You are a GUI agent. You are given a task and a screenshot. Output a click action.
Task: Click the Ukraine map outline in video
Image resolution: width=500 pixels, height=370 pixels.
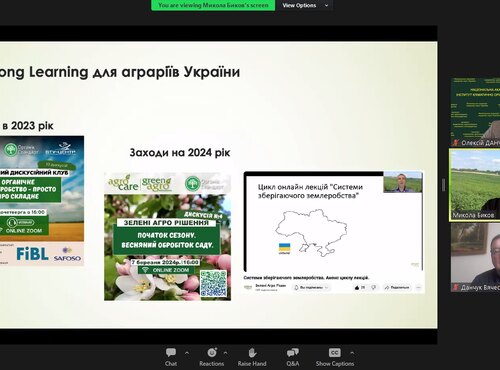(x=311, y=232)
